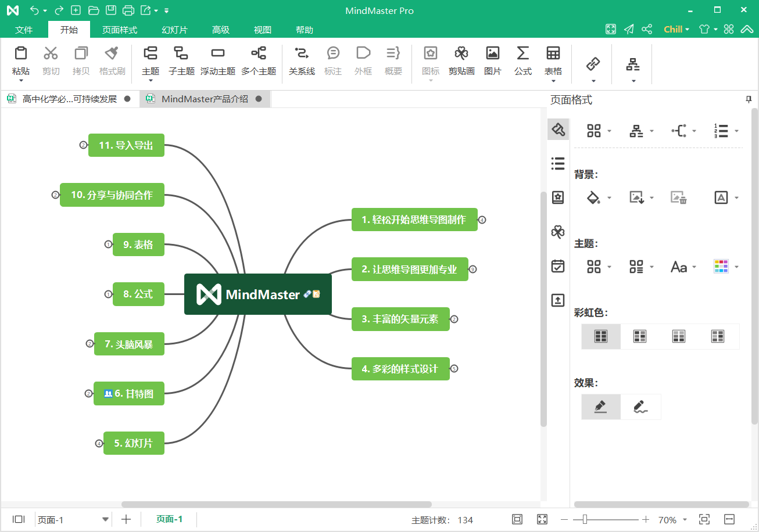This screenshot has height=532, width=759.
Task: Click the hyperlink chain icon in ribbon
Action: click(x=593, y=63)
